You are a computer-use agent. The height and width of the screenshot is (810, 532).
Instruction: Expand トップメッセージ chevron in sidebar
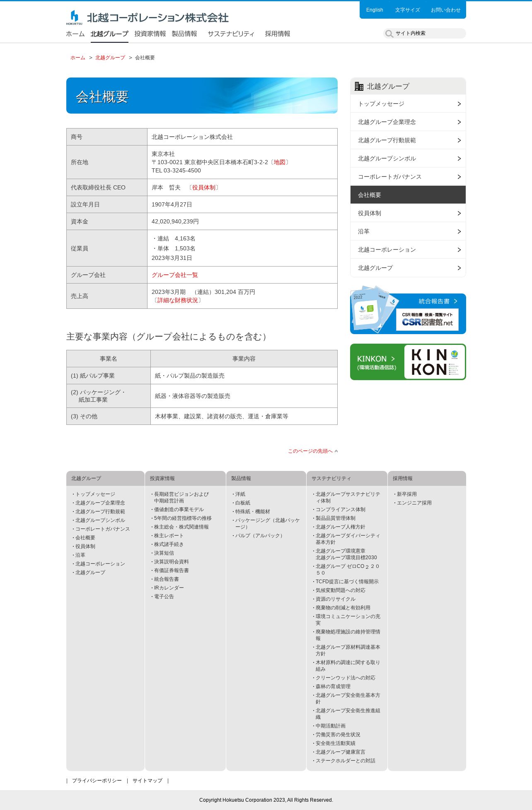click(459, 104)
